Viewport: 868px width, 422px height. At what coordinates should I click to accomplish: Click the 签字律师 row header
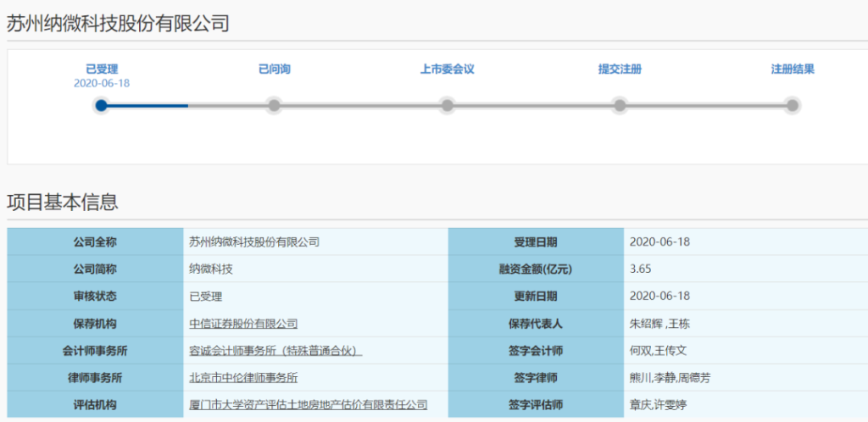[x=536, y=378]
